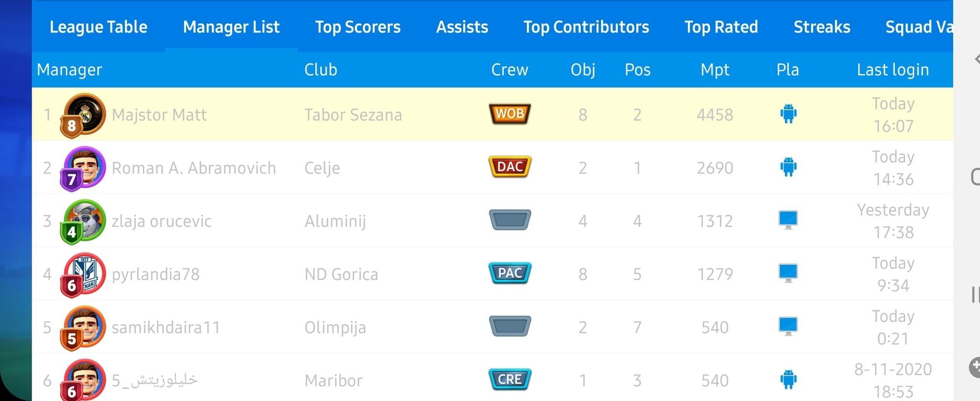Screen dimensions: 980x401
Task: Select the Maribor manager row
Action: tap(492, 379)
